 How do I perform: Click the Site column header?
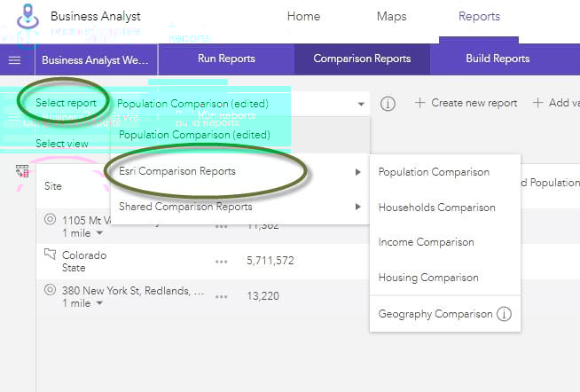tap(53, 186)
